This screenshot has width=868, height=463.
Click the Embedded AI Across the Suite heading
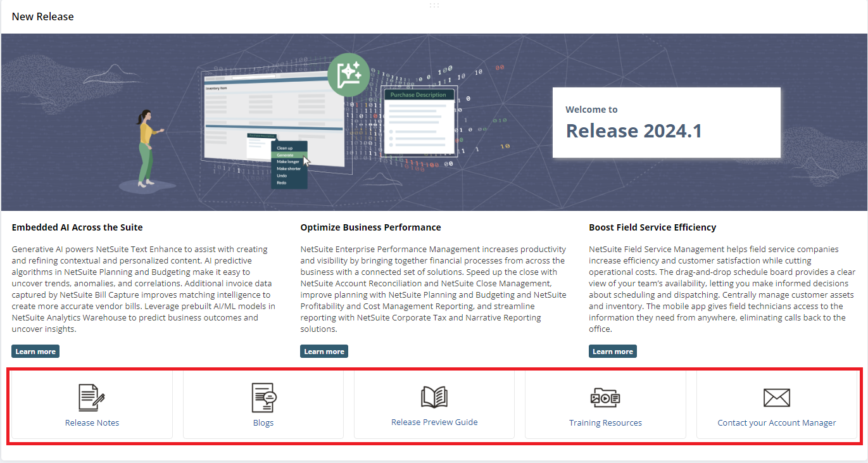[77, 227]
